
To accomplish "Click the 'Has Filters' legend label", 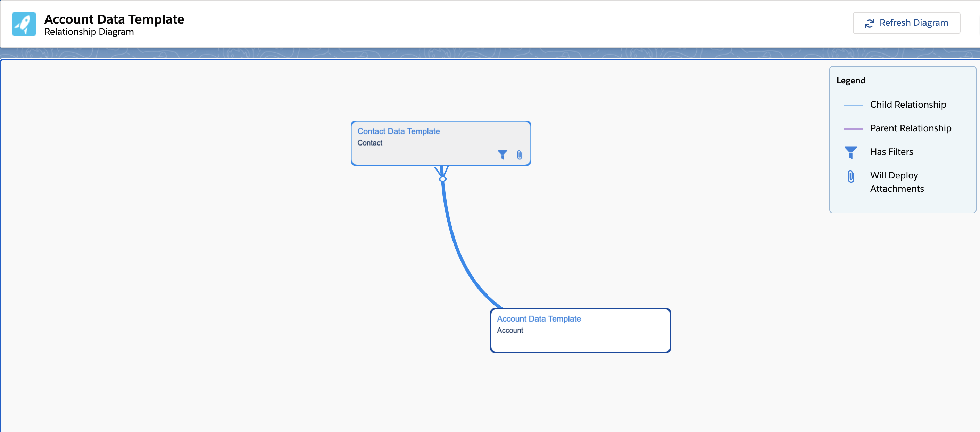I will tap(891, 152).
